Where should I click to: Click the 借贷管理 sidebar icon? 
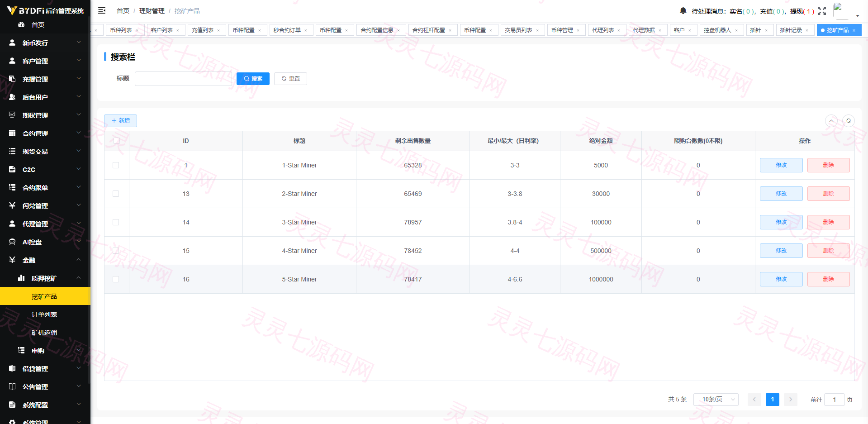coord(12,368)
